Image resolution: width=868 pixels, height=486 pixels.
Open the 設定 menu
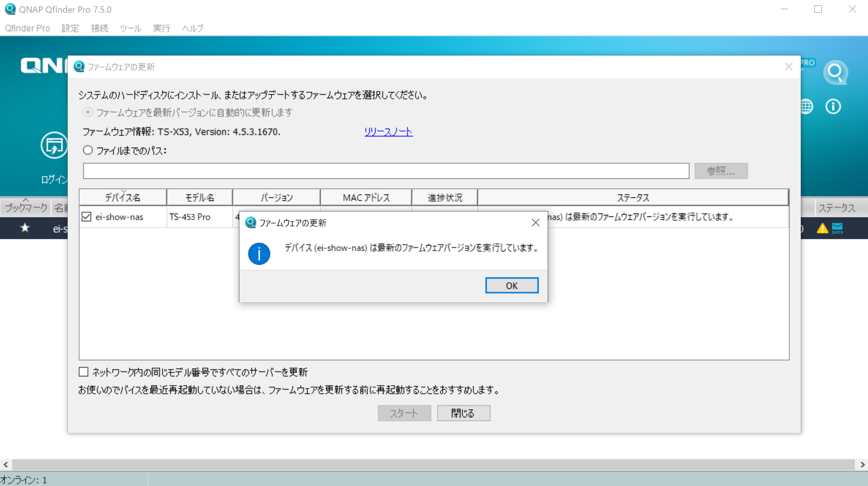pyautogui.click(x=70, y=28)
